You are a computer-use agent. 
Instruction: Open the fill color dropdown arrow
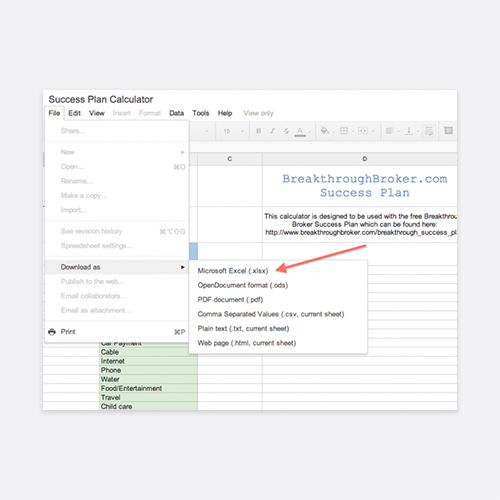(333, 132)
